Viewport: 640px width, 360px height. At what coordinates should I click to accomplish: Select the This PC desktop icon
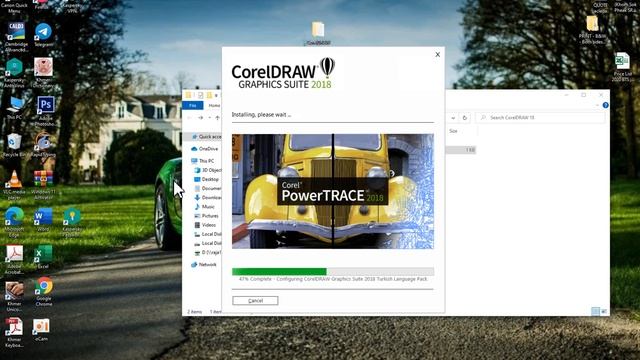(x=14, y=108)
